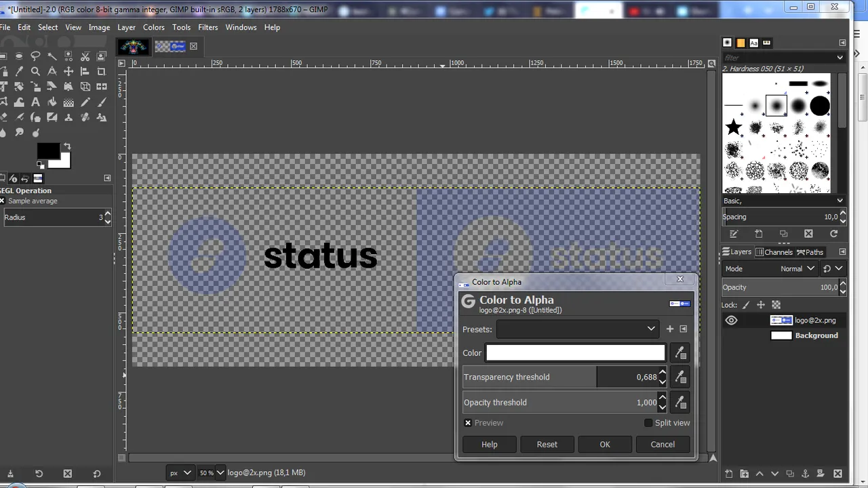Select the Fuzzy Select wand tool
The height and width of the screenshot is (488, 868).
52,56
